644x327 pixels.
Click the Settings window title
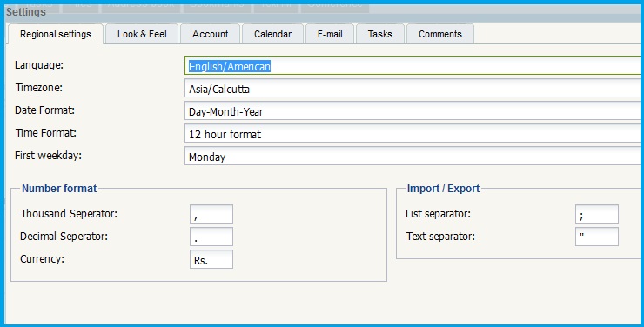(x=26, y=12)
